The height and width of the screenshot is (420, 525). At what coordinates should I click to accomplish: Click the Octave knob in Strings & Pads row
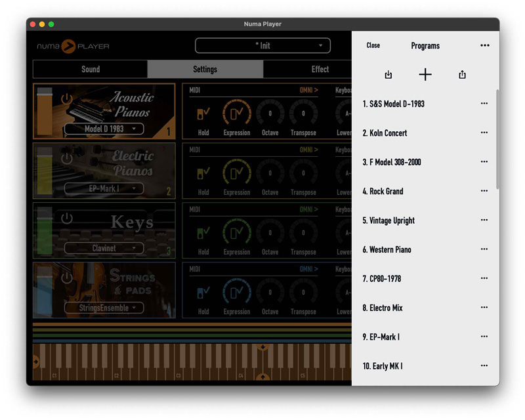coord(270,292)
